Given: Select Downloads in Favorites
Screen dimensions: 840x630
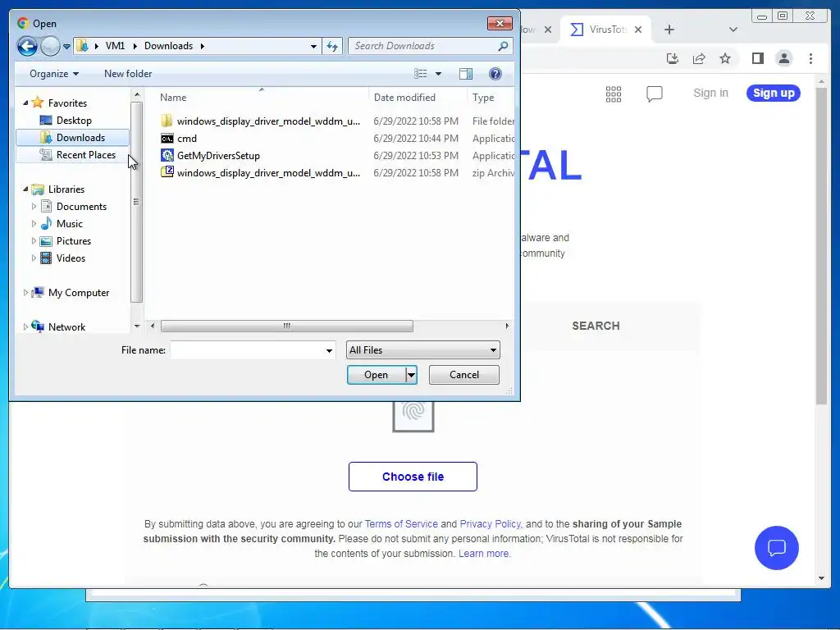Looking at the screenshot, I should click(73, 138).
